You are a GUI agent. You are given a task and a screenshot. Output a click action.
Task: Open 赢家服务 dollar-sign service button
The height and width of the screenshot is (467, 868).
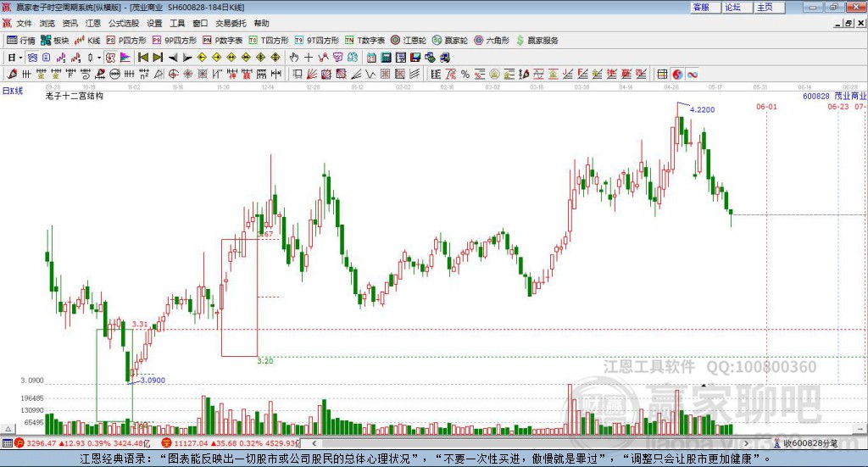coord(537,41)
